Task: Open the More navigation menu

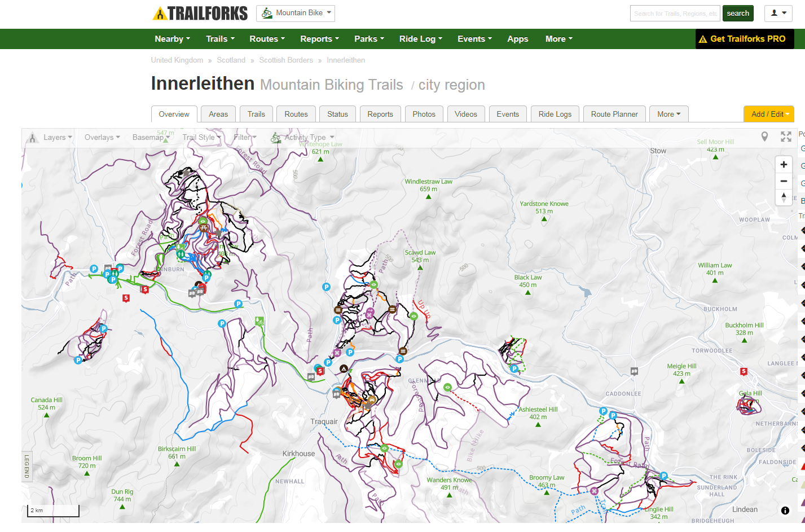Action: [x=558, y=39]
